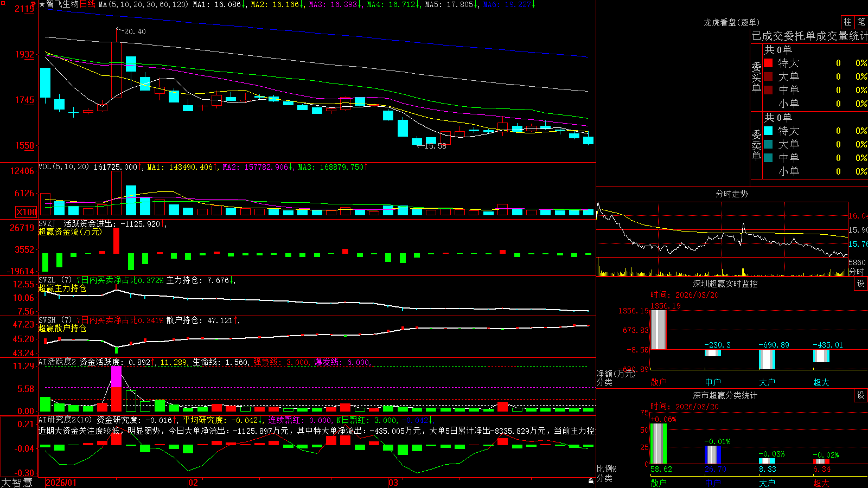Viewport: 868px width, 488px height.
Task: Select 散户 category in 深圳超赢实时监控
Action: tap(659, 382)
